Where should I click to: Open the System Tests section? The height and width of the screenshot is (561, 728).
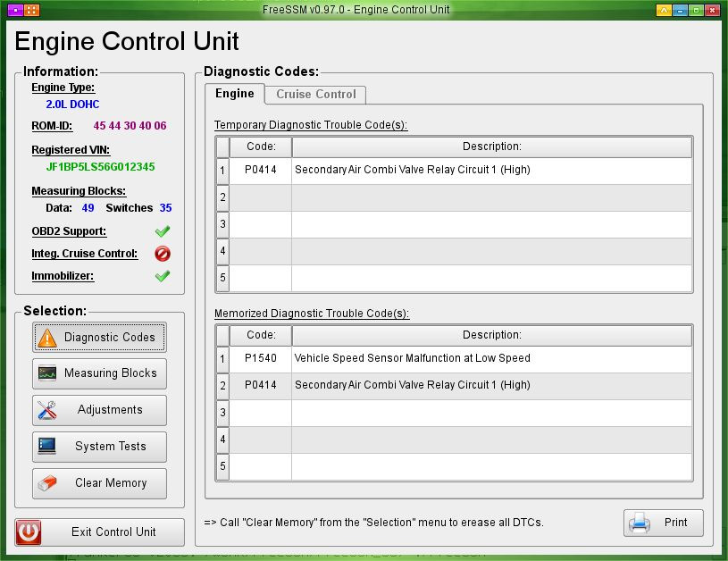pyautogui.click(x=99, y=447)
